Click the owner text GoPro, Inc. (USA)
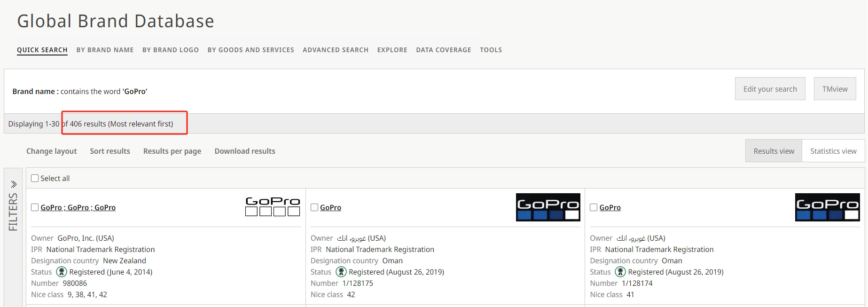 [86, 238]
